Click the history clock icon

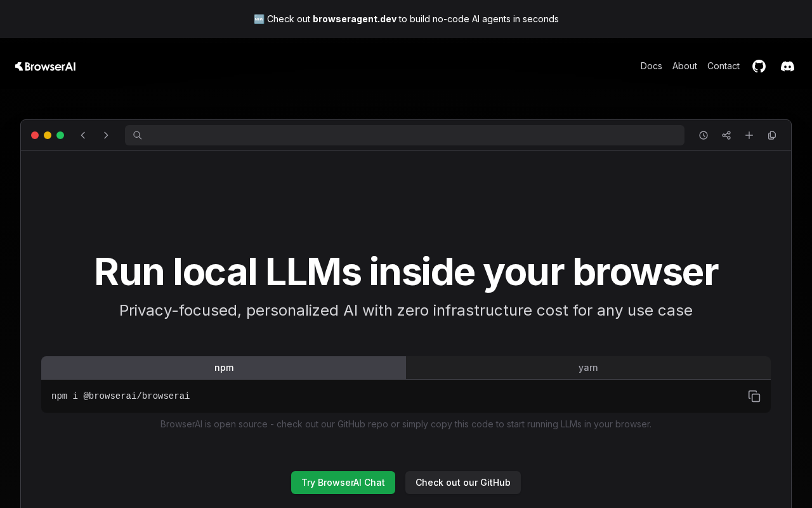[704, 135]
